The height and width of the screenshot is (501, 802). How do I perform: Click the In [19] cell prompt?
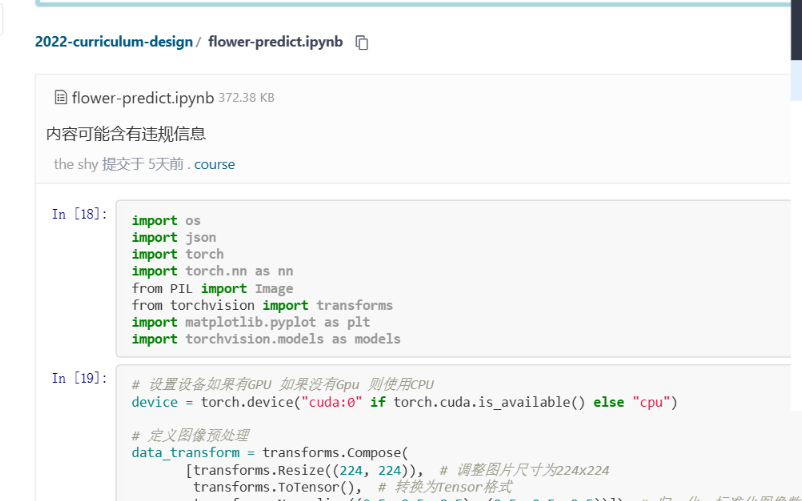click(x=80, y=378)
